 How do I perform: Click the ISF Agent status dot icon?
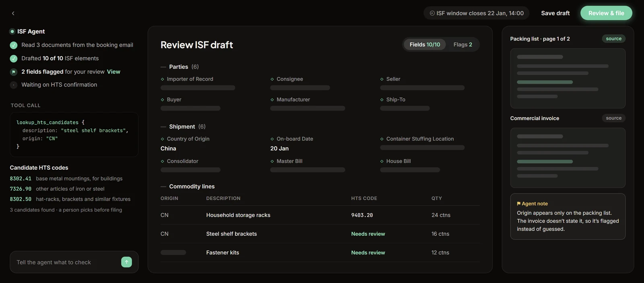(x=12, y=31)
